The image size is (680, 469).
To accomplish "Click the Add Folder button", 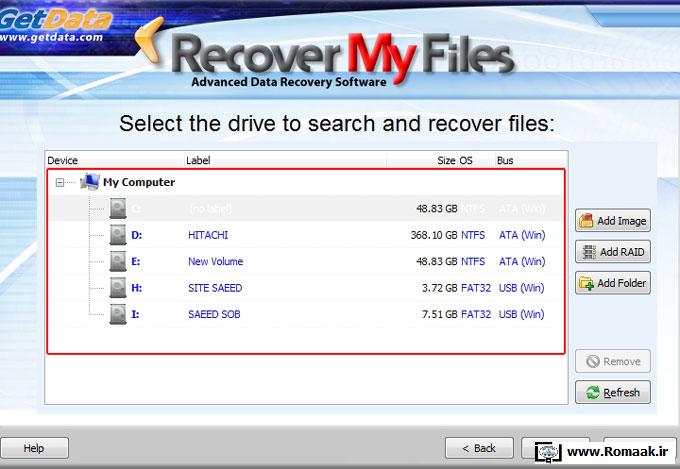I will click(x=613, y=283).
